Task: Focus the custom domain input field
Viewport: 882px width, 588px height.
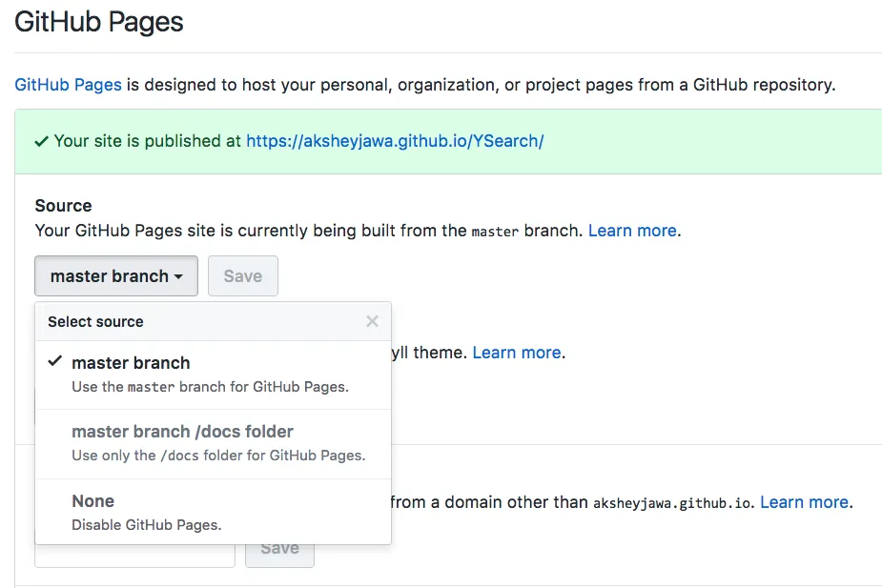Action: pyautogui.click(x=134, y=554)
